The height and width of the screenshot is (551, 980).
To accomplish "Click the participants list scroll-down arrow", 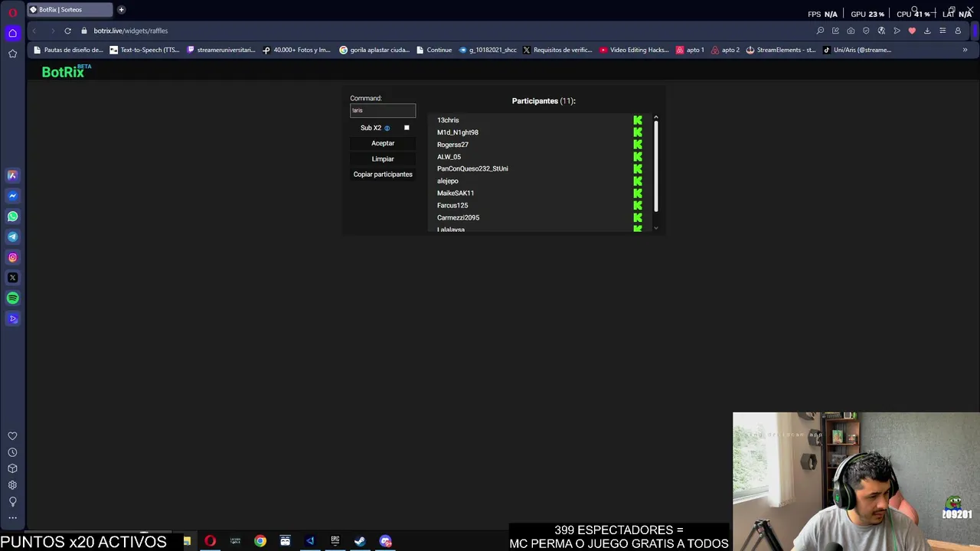I will click(655, 228).
